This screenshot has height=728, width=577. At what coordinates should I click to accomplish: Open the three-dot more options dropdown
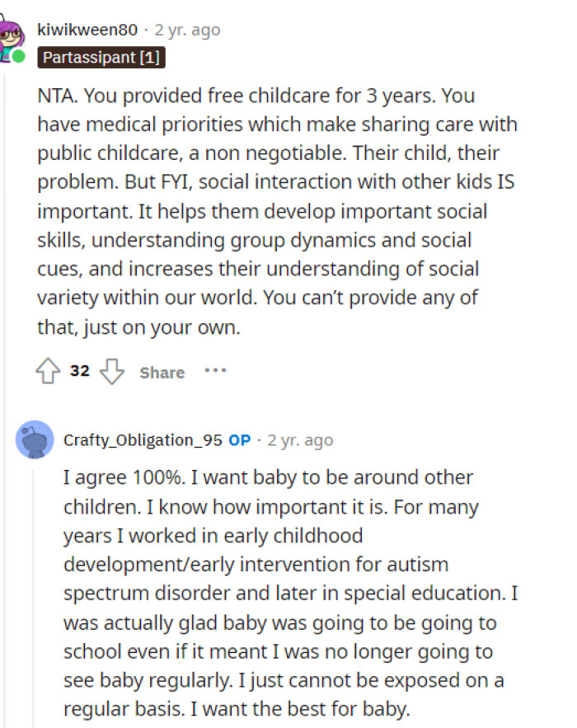tap(215, 371)
